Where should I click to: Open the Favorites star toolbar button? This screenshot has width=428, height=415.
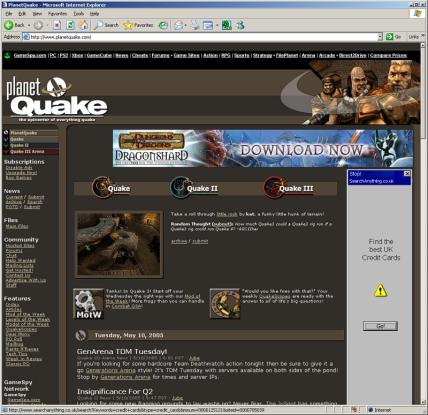[x=138, y=25]
